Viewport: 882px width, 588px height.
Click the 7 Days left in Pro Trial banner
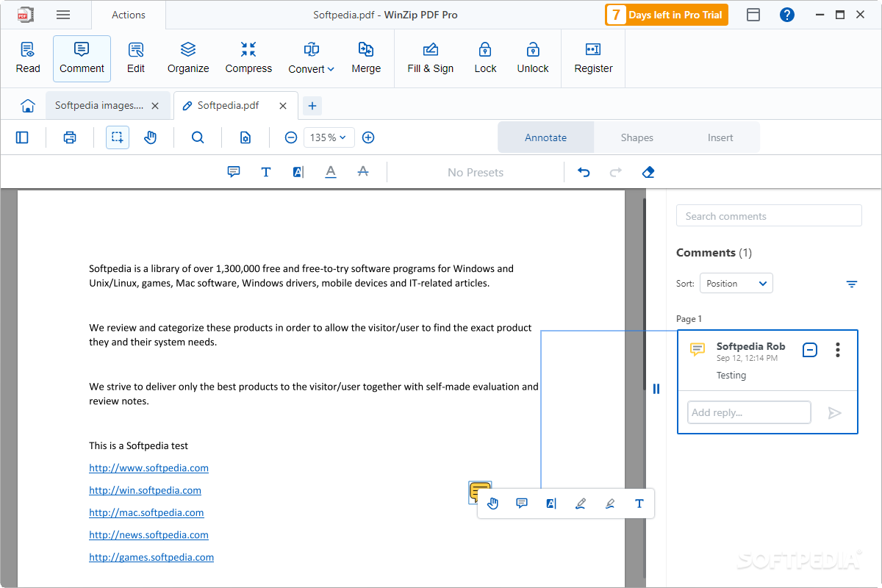coord(667,15)
